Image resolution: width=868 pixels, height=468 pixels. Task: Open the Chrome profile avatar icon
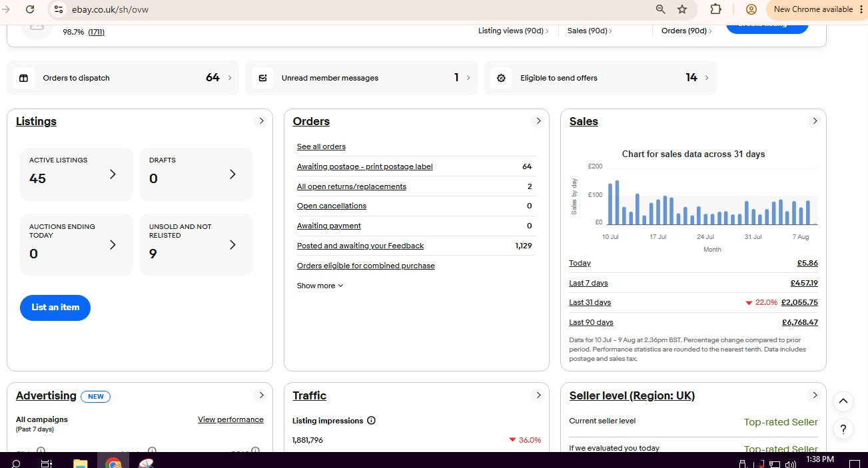751,9
